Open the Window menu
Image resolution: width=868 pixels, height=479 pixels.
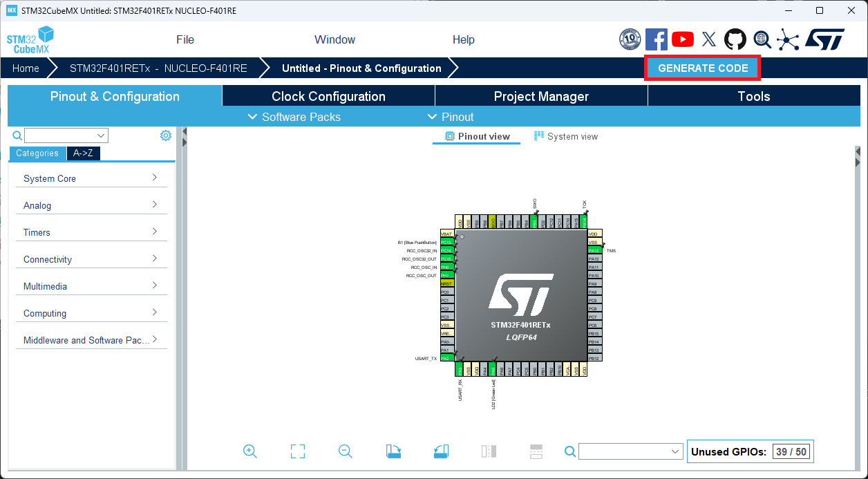[334, 39]
